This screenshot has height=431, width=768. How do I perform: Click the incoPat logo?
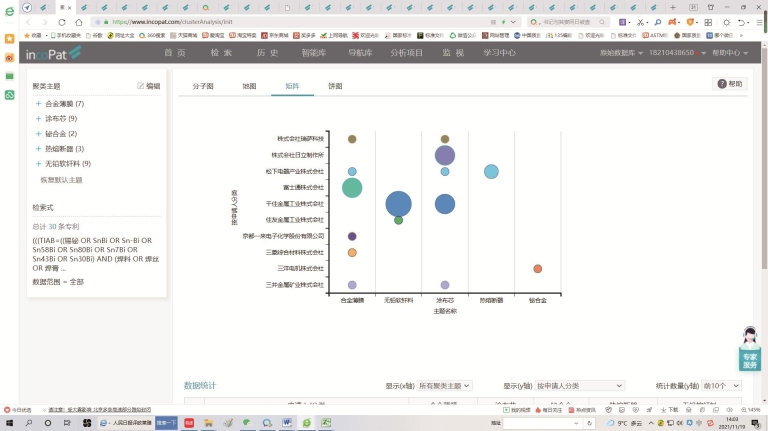pyautogui.click(x=49, y=53)
